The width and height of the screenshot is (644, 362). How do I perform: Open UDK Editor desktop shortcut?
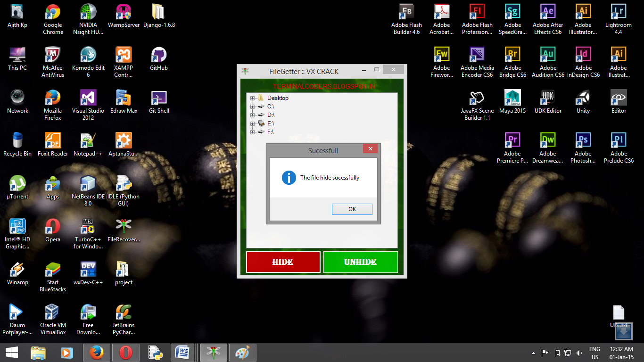548,102
